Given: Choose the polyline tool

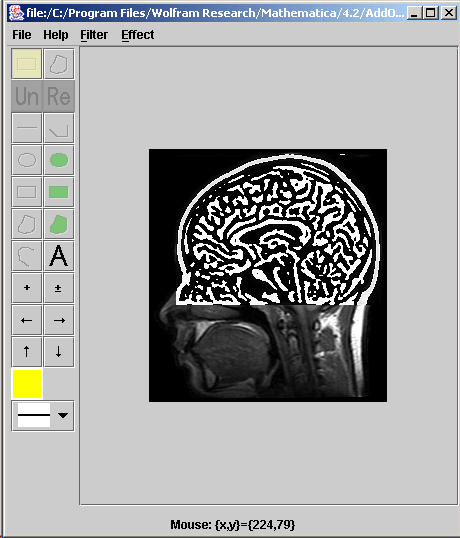Looking at the screenshot, I should [x=59, y=128].
